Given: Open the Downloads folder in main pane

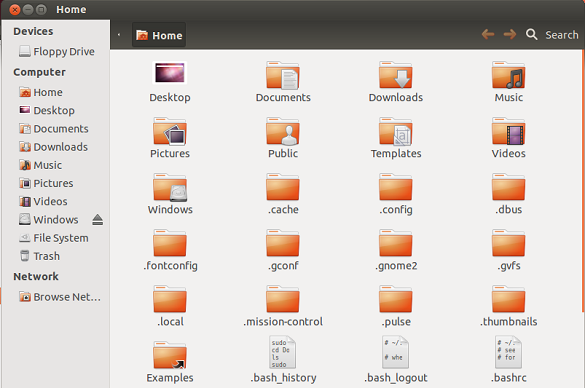Looking at the screenshot, I should [x=396, y=75].
